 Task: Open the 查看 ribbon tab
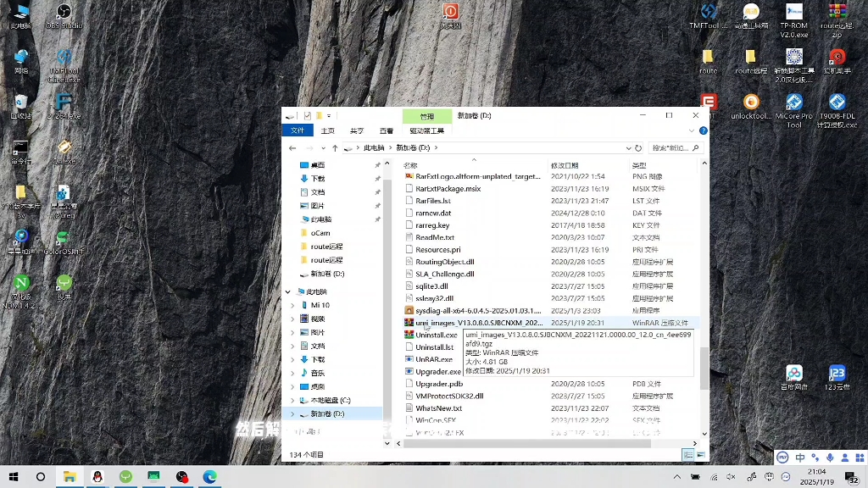tap(387, 130)
